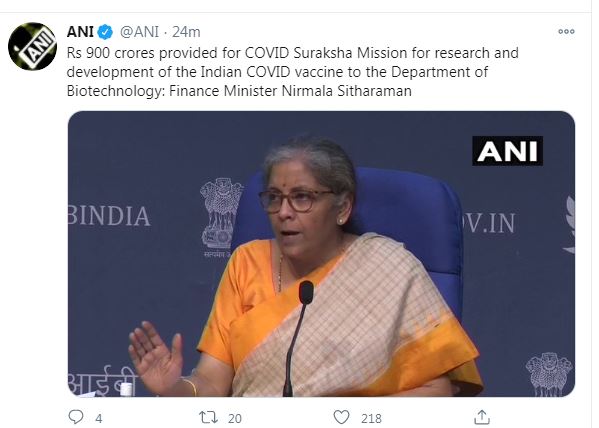
Task: Open the share upload arrow icon
Action: 482,417
